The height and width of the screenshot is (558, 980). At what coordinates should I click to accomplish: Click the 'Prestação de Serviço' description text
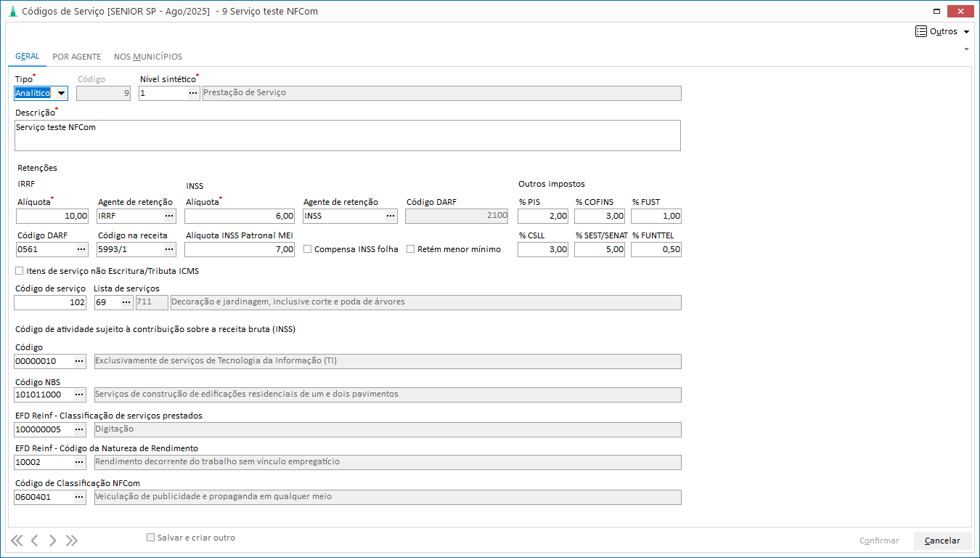pos(245,93)
